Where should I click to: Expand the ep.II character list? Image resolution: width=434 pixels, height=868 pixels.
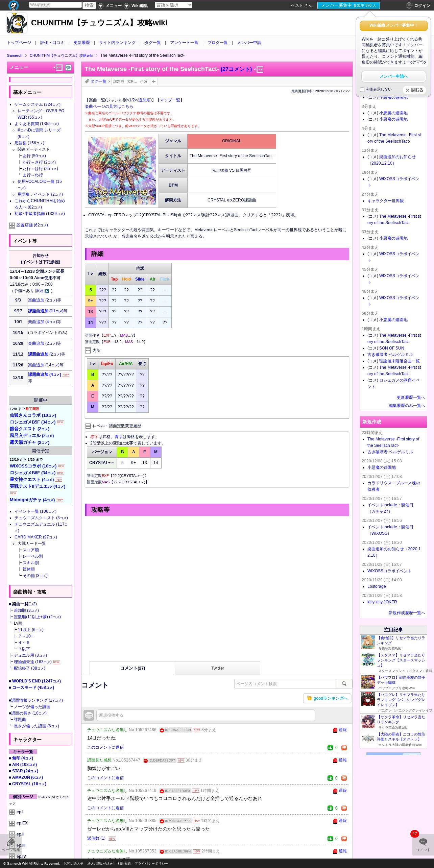point(12,835)
